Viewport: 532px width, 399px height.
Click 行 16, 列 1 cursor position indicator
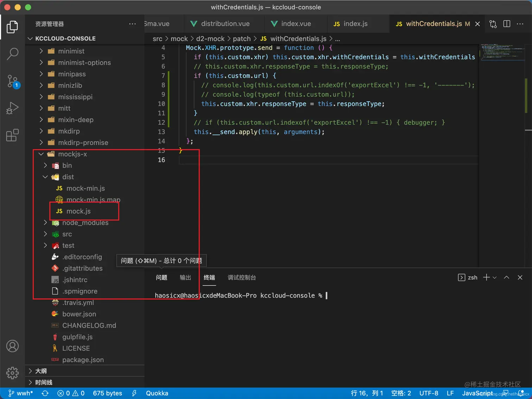(x=367, y=393)
